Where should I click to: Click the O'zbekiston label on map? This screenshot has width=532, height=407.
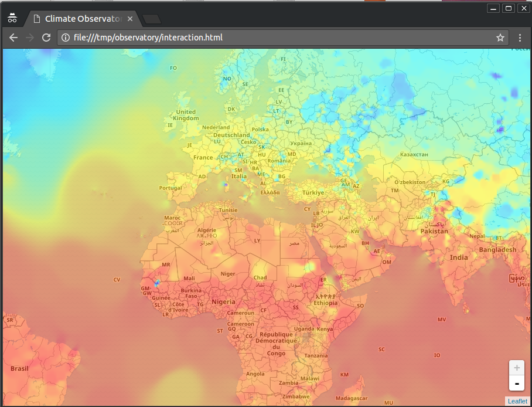[410, 182]
